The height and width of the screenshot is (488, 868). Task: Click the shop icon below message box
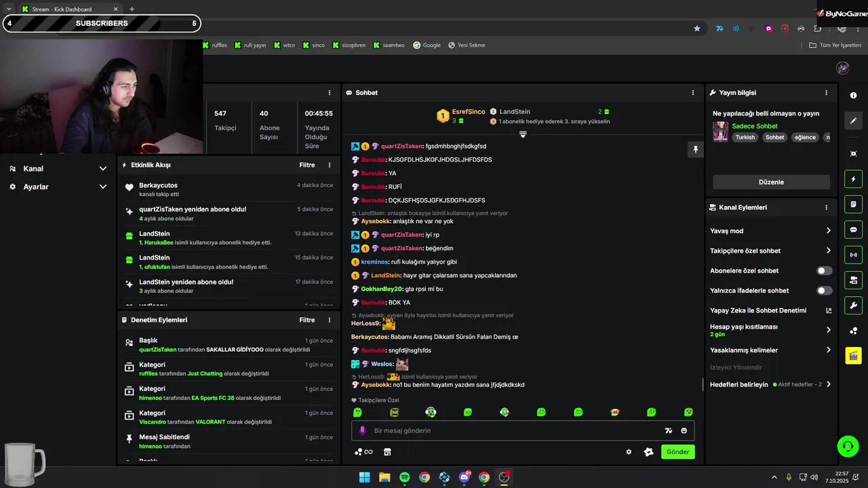pyautogui.click(x=388, y=452)
